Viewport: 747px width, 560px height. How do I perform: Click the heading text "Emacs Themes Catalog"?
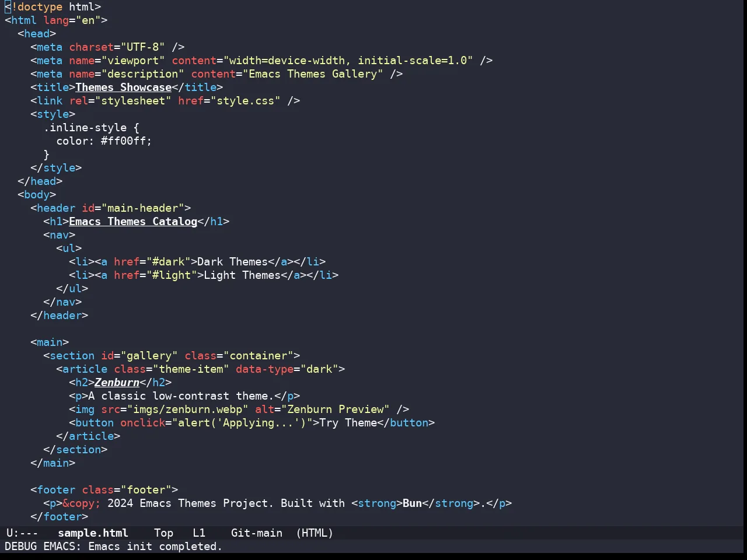point(133,222)
